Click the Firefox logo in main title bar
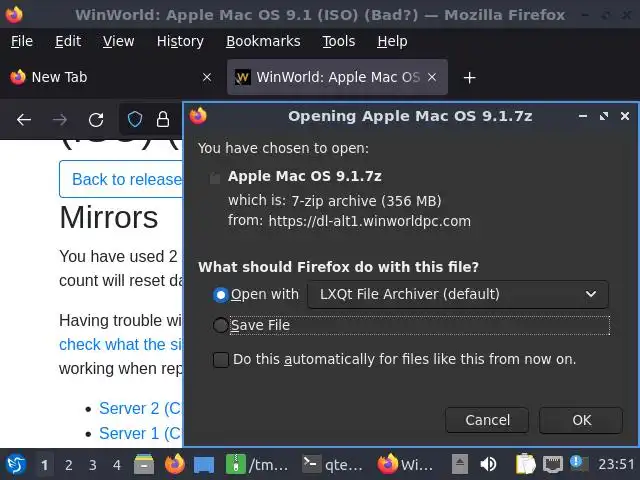The width and height of the screenshot is (640, 480). point(14,14)
